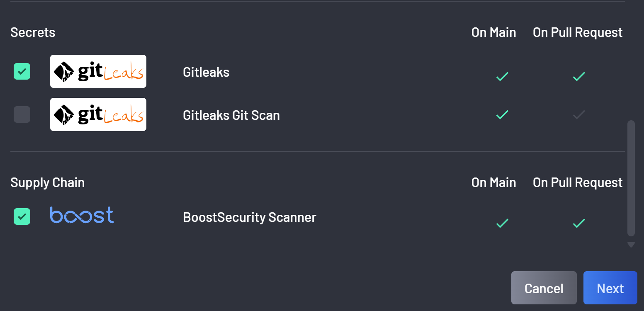Enable the Gitleaks Git Scan checkbox
The image size is (644, 311).
[x=22, y=114]
